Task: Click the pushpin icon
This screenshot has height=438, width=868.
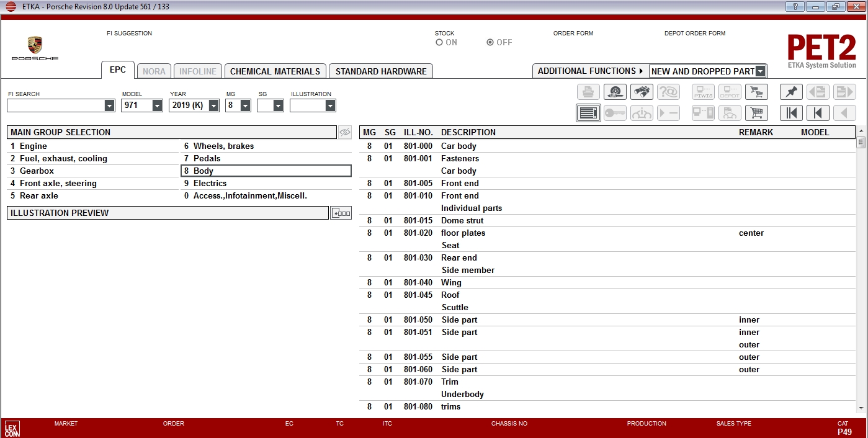Action: point(791,92)
